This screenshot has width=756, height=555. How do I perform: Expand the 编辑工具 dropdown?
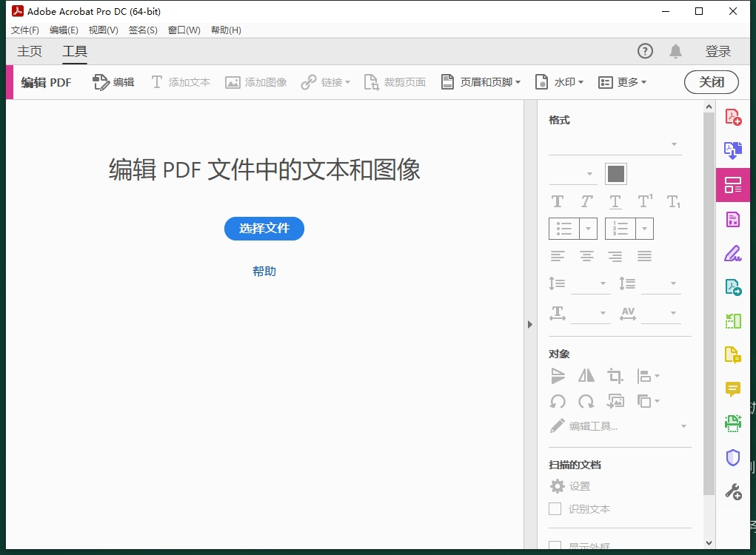point(683,426)
